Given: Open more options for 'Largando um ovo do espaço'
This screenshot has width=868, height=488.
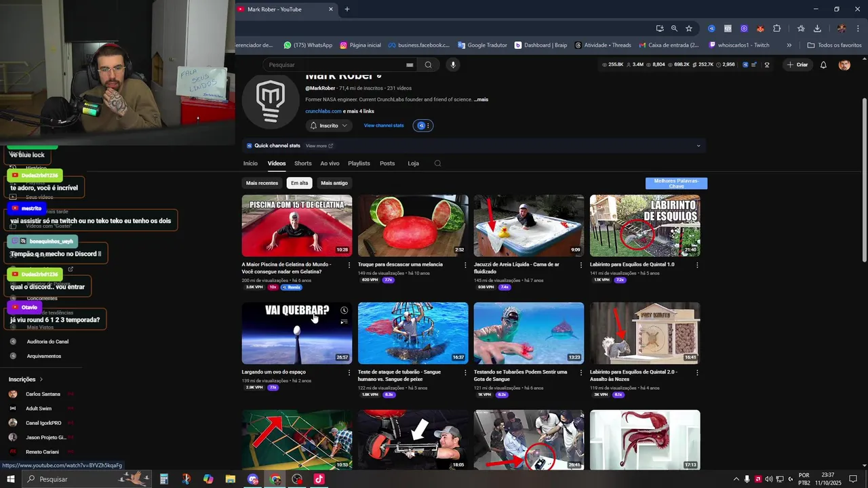Looking at the screenshot, I should (x=349, y=373).
